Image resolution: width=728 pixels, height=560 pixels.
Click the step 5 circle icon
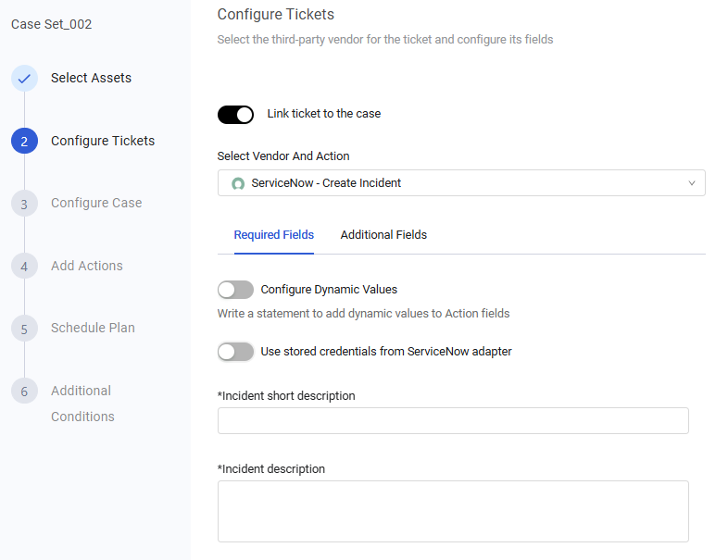[x=24, y=328]
